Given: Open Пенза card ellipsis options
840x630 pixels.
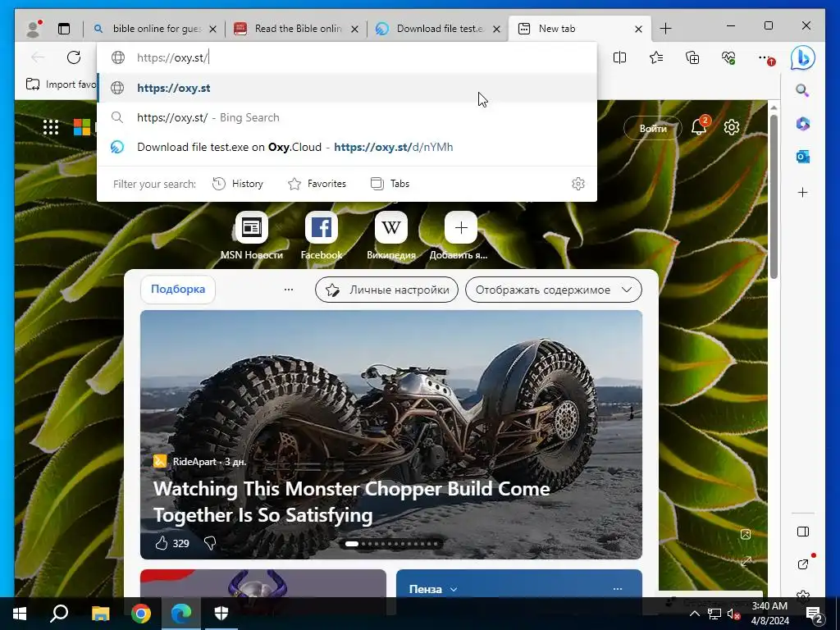Looking at the screenshot, I should [618, 589].
